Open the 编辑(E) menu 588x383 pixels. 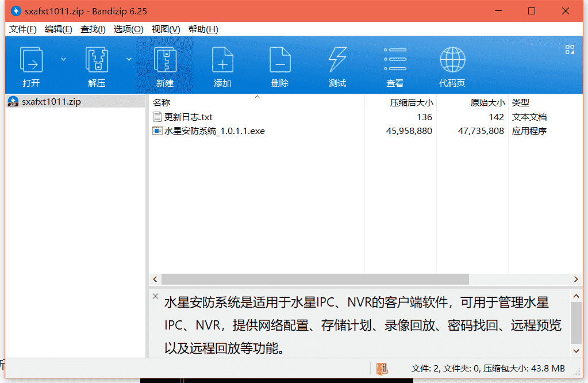click(x=58, y=29)
